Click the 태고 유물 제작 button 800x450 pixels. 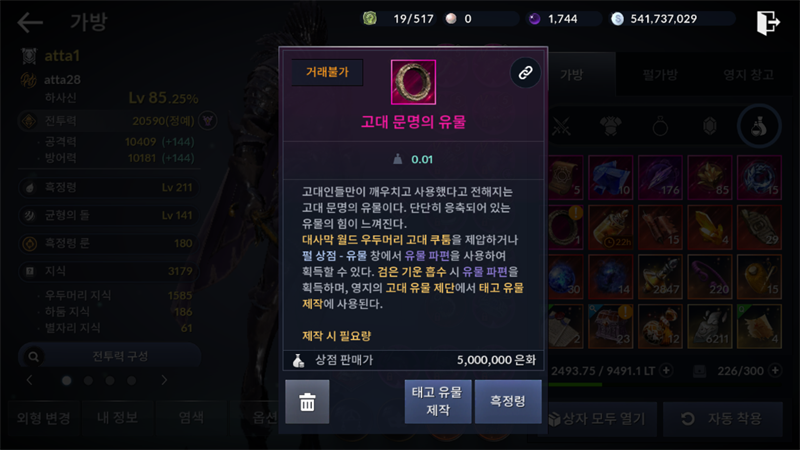[438, 402]
